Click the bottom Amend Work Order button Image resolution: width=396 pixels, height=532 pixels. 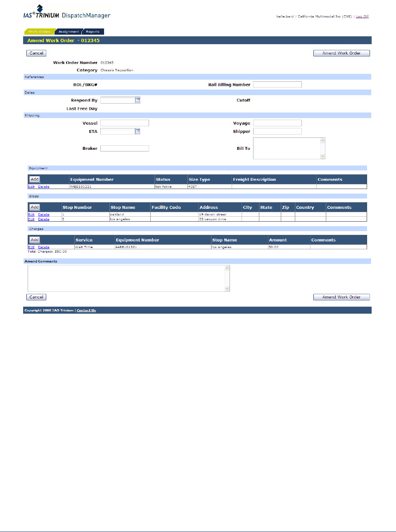[341, 297]
